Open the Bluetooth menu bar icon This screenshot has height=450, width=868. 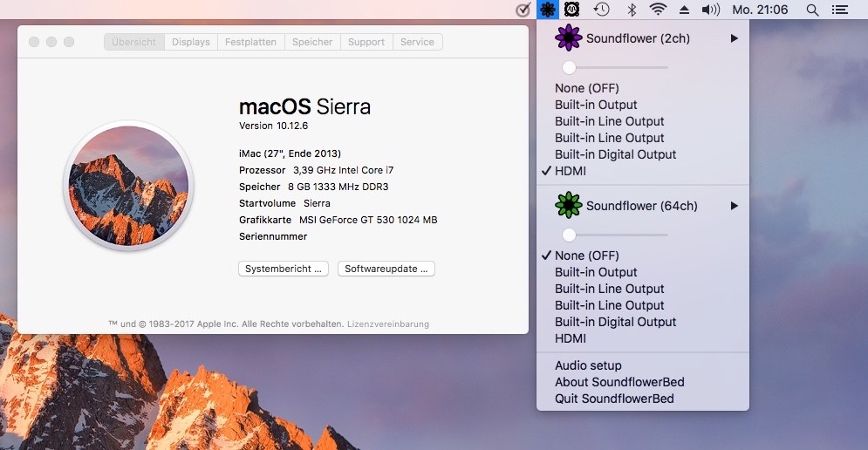tap(632, 10)
